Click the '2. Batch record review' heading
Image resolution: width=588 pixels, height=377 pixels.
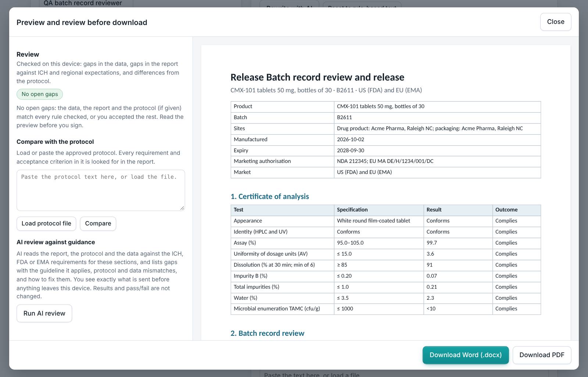pyautogui.click(x=267, y=333)
